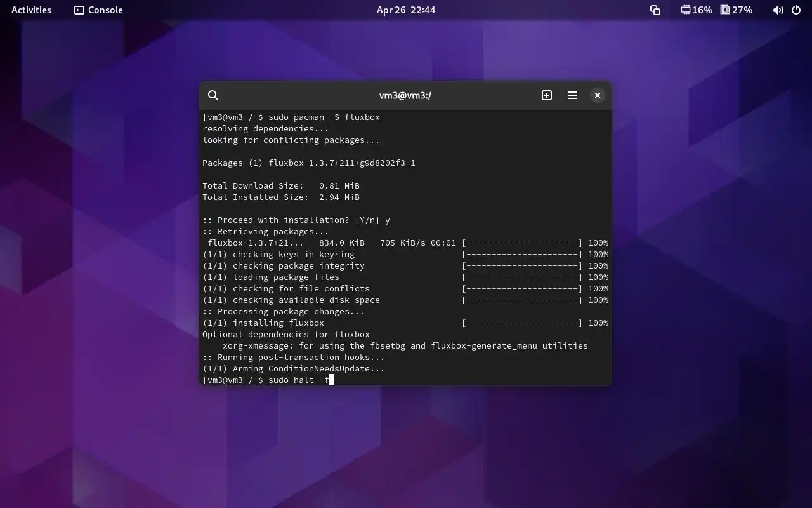Click the window title vm3@vm3:/
Image resolution: width=812 pixels, height=508 pixels.
click(x=405, y=95)
